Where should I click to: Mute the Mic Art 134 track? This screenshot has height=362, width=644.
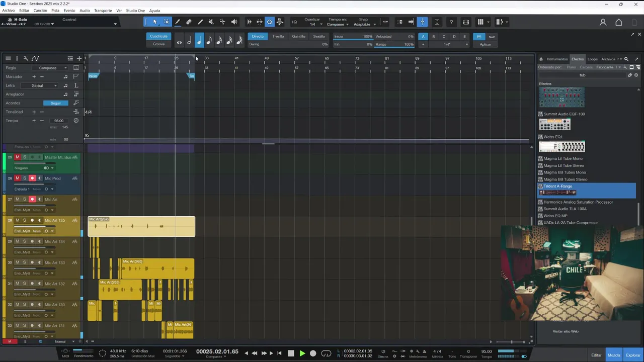coord(17,241)
